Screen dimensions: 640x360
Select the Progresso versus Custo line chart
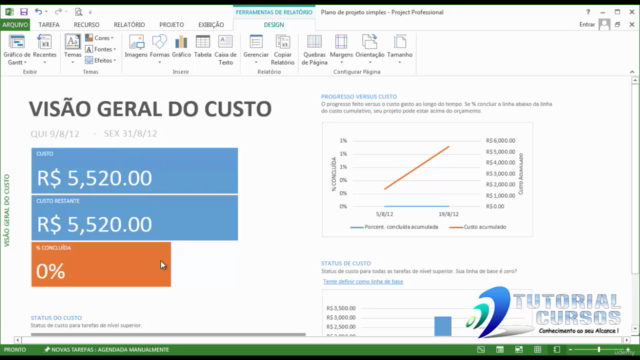pos(427,180)
